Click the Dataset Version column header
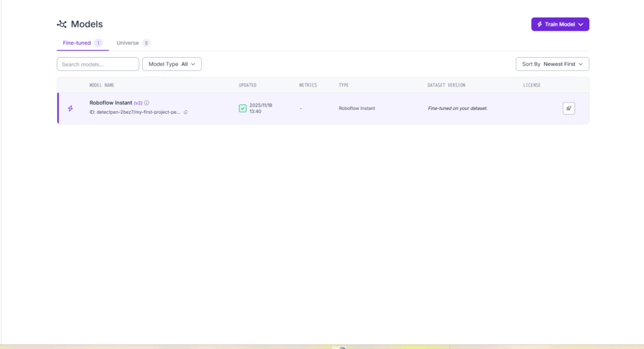This screenshot has height=349, width=644. coord(447,85)
